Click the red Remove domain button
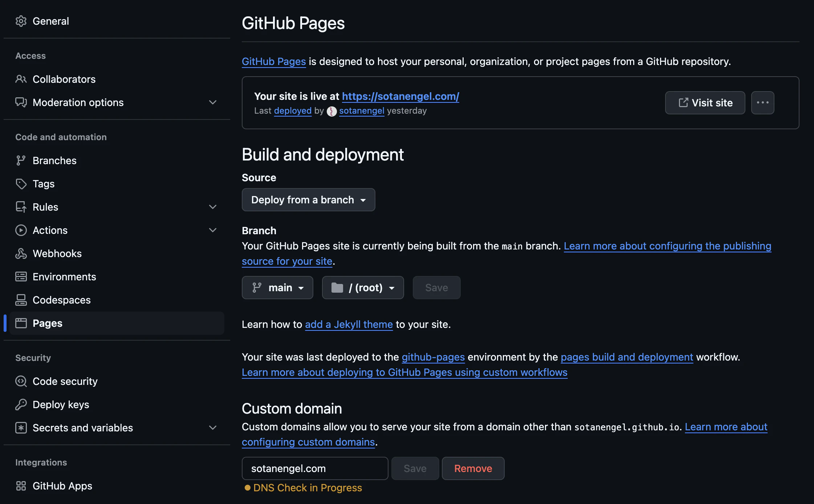814x504 pixels. pyautogui.click(x=473, y=468)
